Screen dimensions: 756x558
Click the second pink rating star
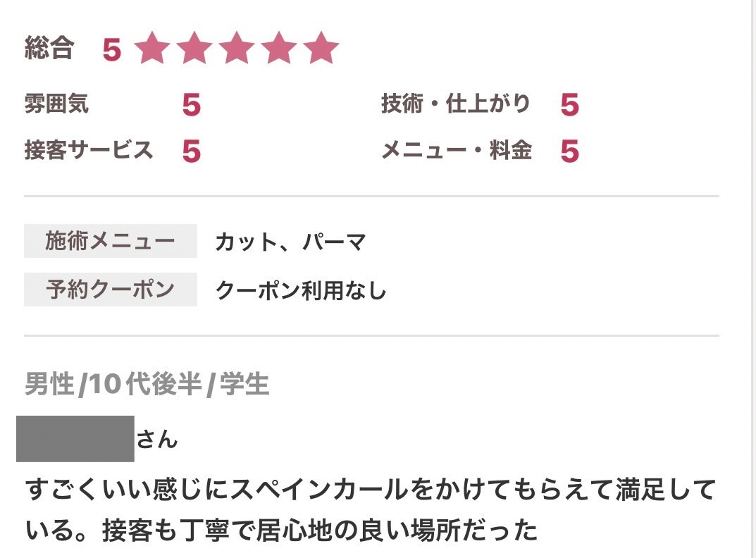(194, 48)
